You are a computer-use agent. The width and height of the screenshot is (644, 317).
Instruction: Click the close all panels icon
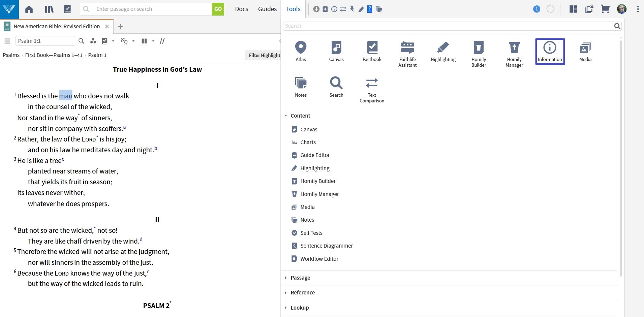click(589, 9)
